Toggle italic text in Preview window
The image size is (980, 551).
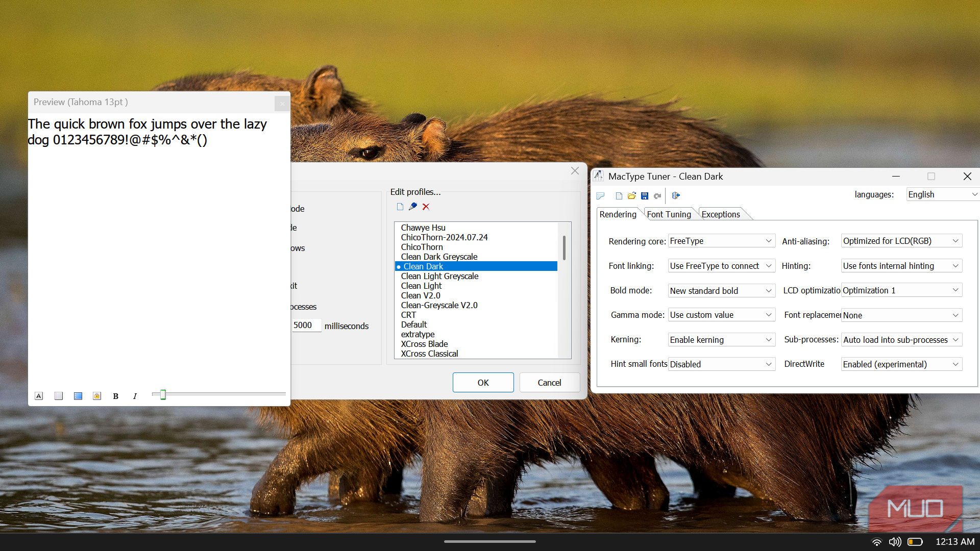click(x=135, y=396)
